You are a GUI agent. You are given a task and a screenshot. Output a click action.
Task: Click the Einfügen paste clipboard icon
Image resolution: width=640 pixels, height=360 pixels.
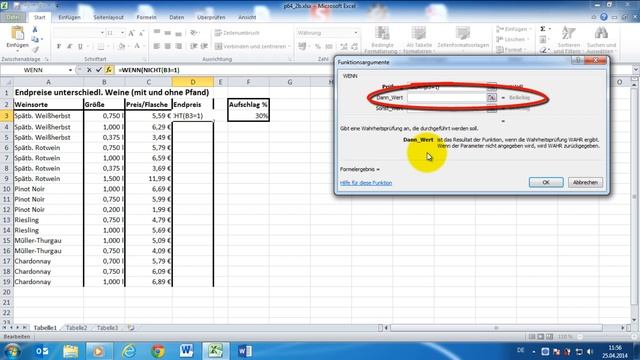(18, 33)
